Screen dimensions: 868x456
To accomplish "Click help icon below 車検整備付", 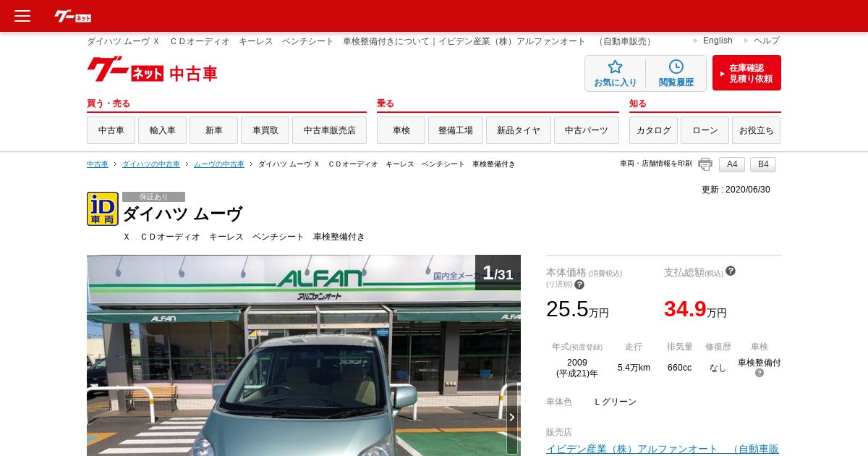I will click(x=759, y=373).
